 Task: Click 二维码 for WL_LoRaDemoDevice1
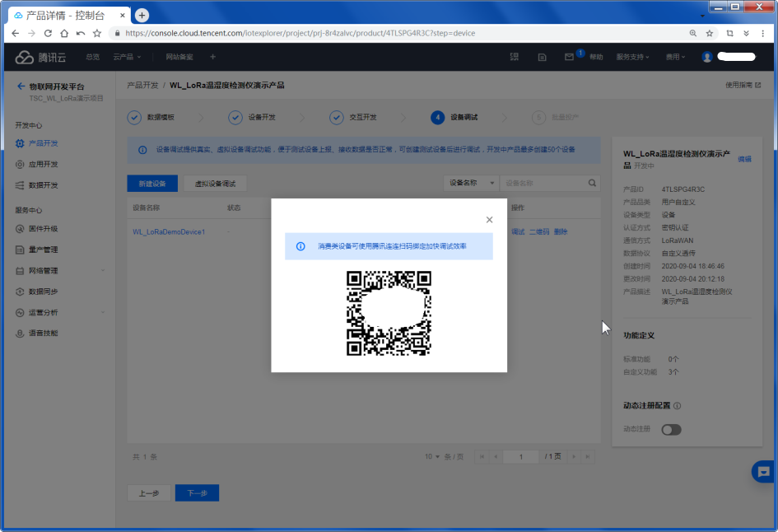[x=539, y=231]
